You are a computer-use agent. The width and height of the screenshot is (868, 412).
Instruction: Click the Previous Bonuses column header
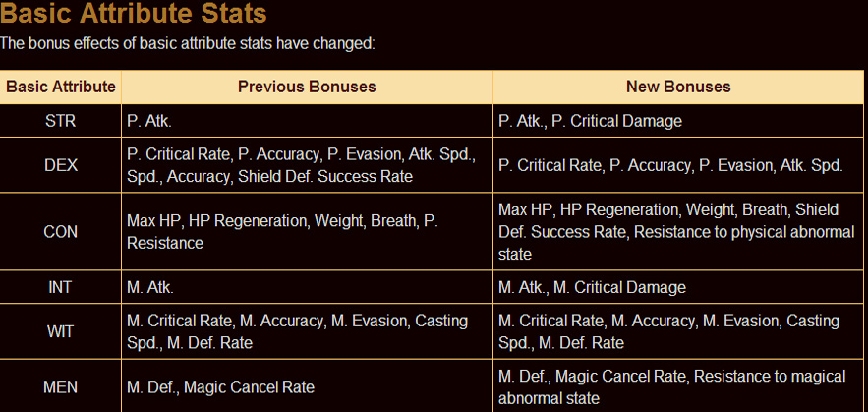click(307, 87)
